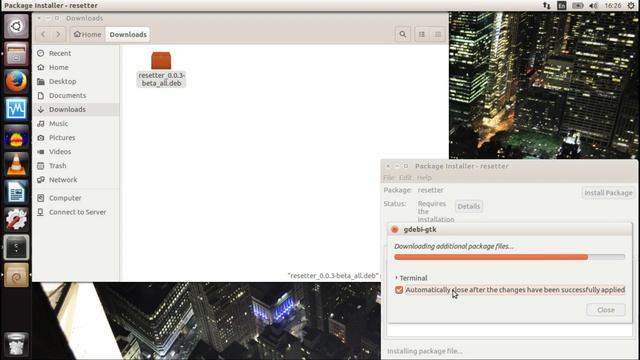Open Documents folder in sidebar
The image size is (640, 360).
pyautogui.click(x=76, y=96)
